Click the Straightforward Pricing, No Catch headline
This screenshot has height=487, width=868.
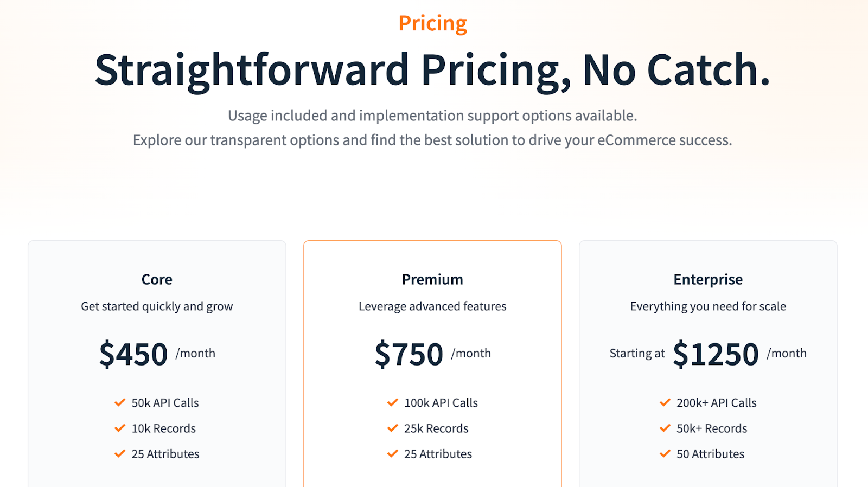tap(432, 70)
